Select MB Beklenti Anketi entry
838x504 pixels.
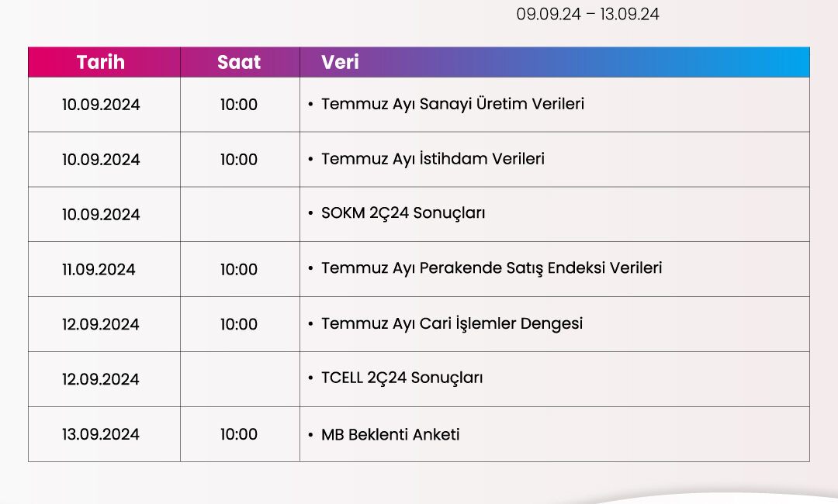(390, 434)
